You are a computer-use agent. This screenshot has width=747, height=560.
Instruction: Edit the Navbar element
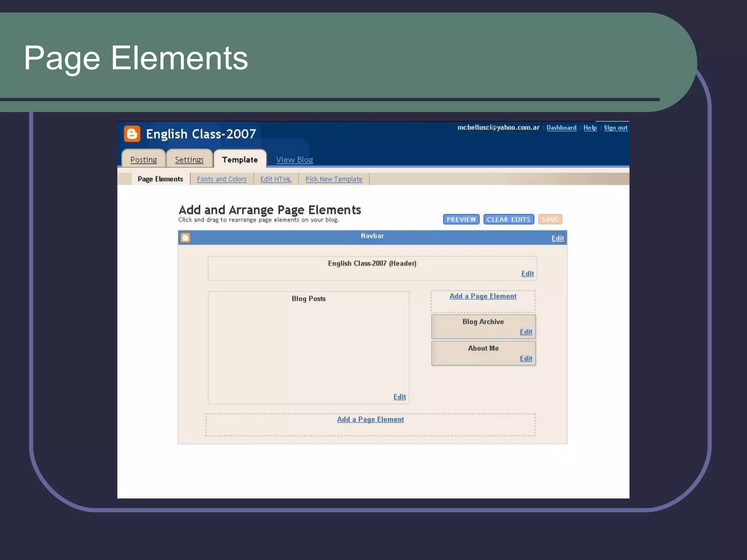click(x=557, y=238)
